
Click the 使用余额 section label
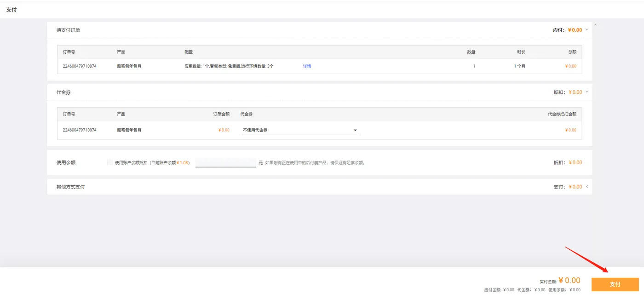(66, 162)
